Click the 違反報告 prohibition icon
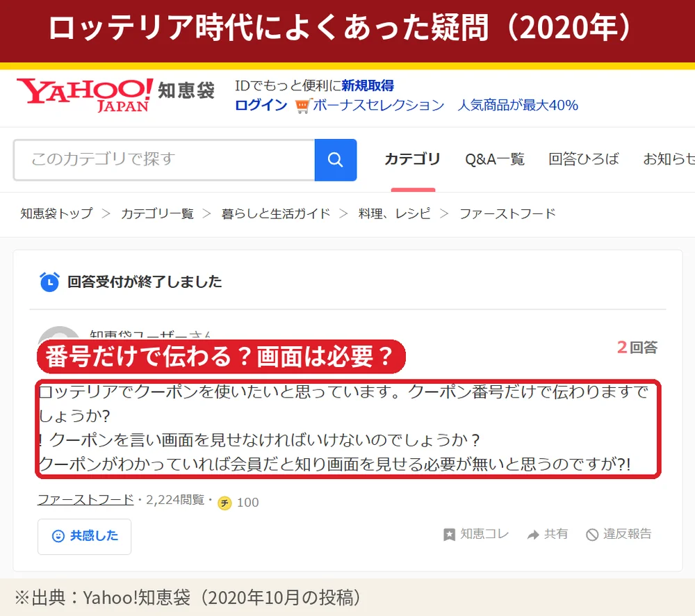 pyautogui.click(x=591, y=535)
